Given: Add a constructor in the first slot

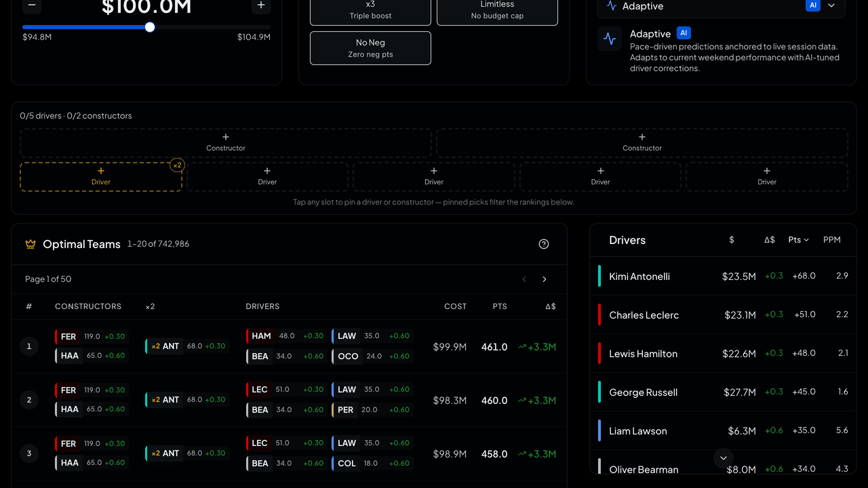Looking at the screenshot, I should click(226, 142).
